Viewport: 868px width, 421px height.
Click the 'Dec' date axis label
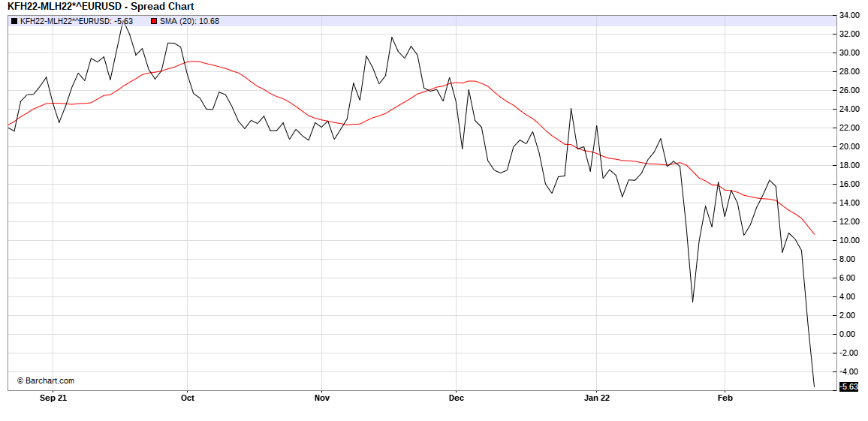(456, 398)
